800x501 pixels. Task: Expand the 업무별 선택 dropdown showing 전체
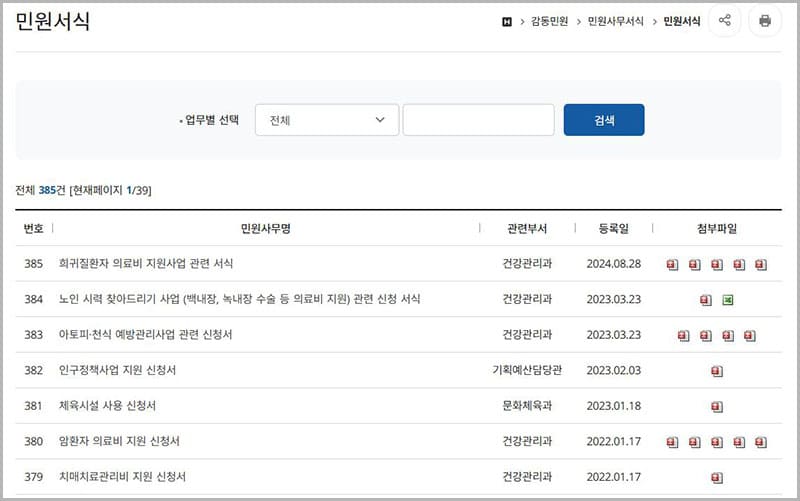327,120
